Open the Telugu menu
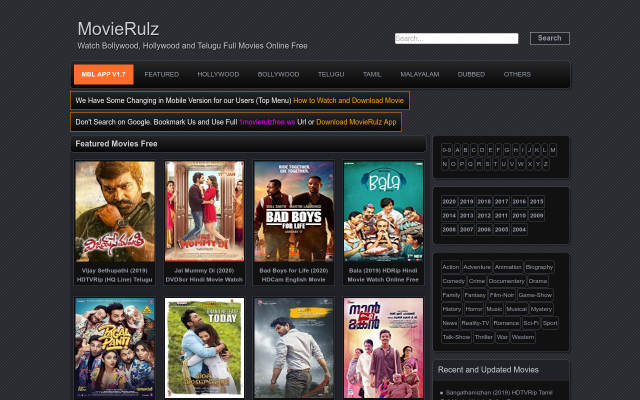Viewport: 640px width, 400px height. coord(331,74)
